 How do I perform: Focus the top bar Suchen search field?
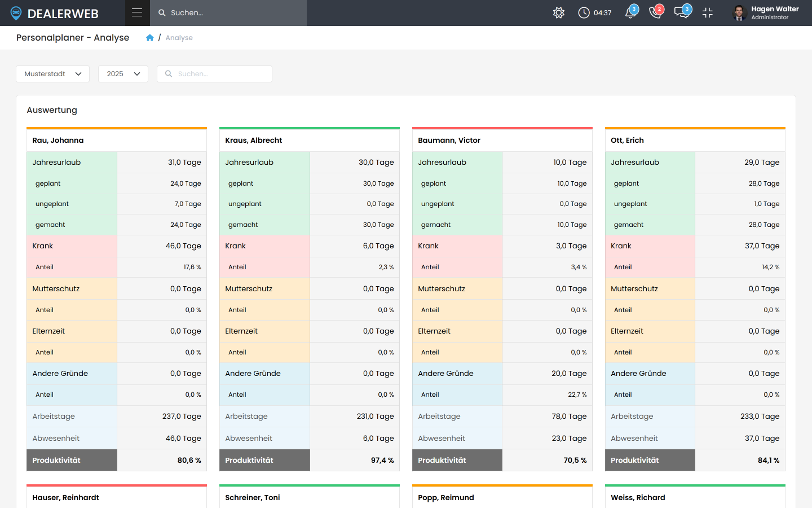[x=228, y=12]
